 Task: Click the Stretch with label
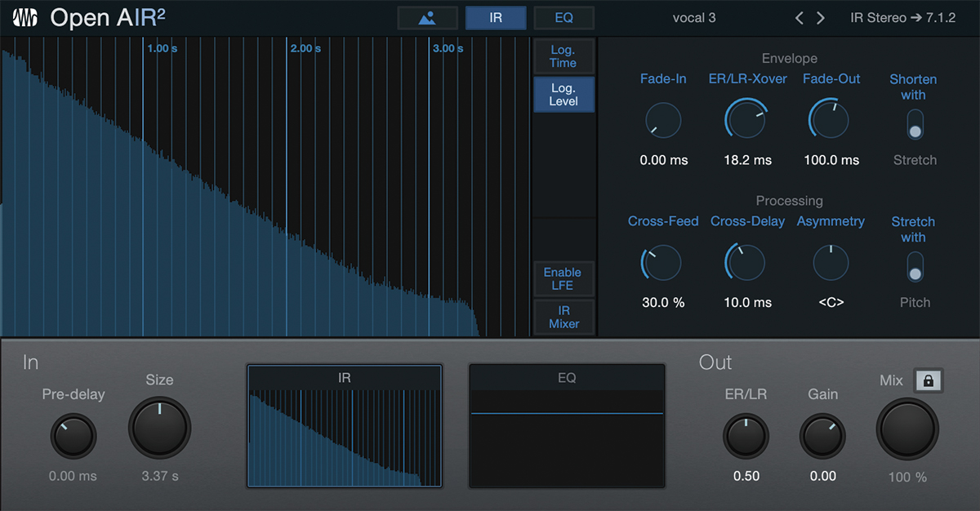click(913, 229)
